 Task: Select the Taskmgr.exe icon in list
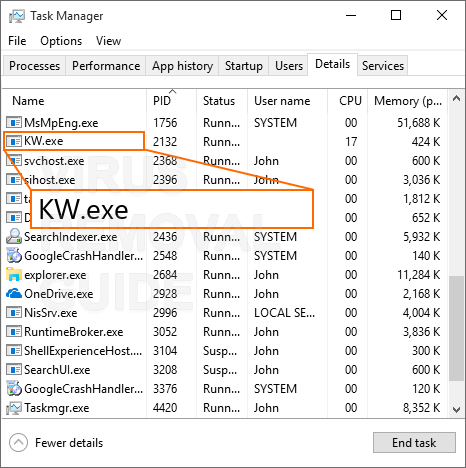point(14,408)
